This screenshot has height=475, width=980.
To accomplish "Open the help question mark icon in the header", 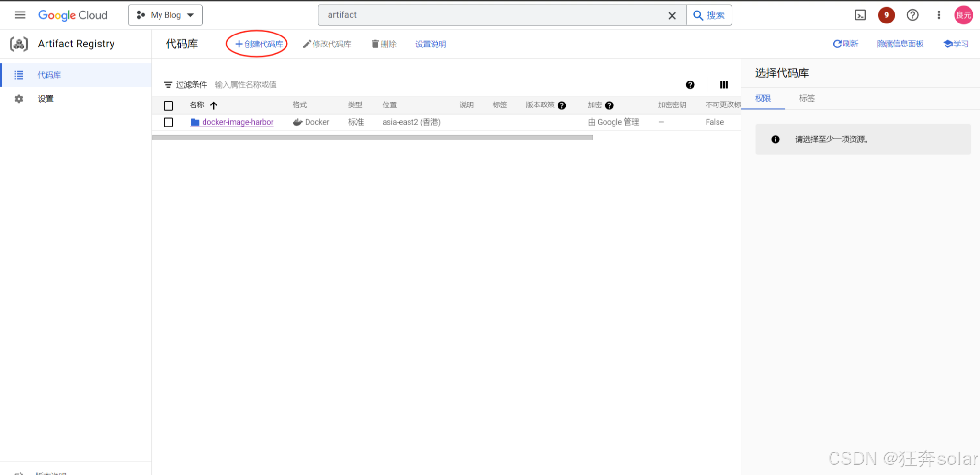I will [x=912, y=15].
